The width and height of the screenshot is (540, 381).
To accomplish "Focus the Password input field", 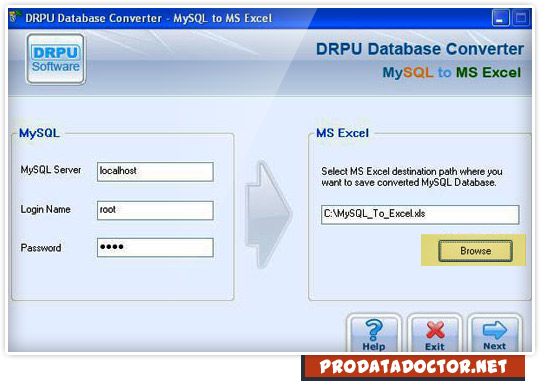I will [x=155, y=248].
